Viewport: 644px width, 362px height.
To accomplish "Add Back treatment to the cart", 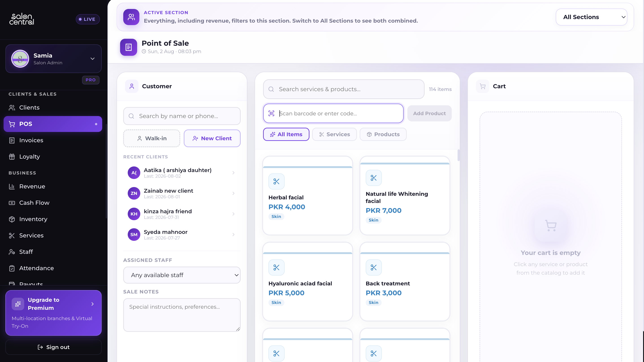I will 405,282.
